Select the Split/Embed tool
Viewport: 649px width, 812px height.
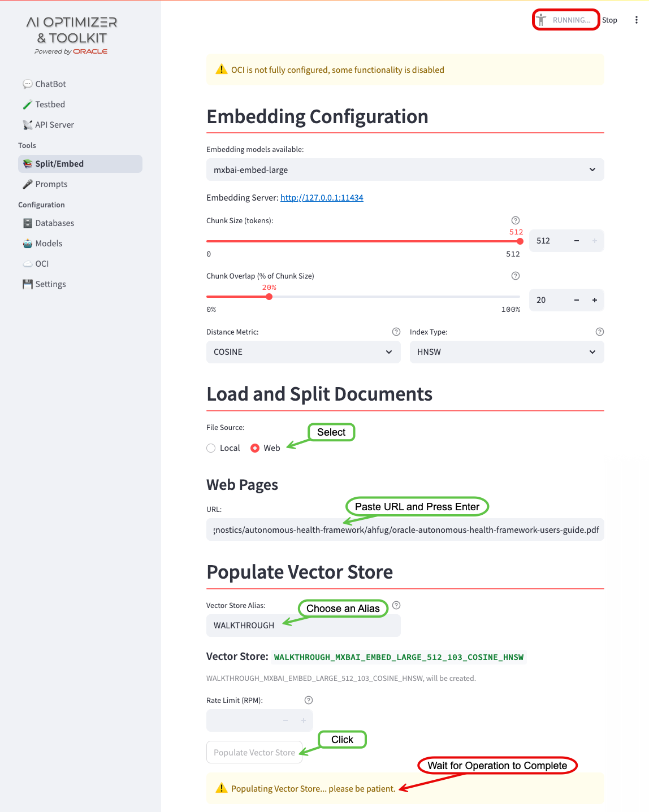(x=80, y=164)
